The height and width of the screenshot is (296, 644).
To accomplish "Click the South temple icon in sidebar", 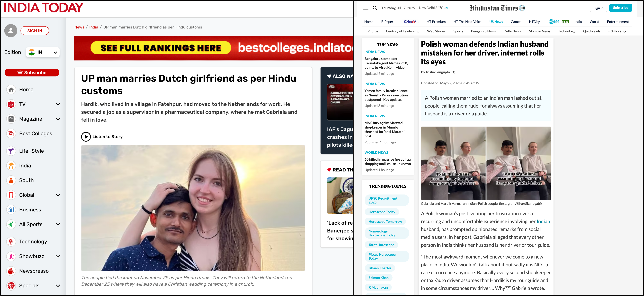I will click(x=11, y=180).
